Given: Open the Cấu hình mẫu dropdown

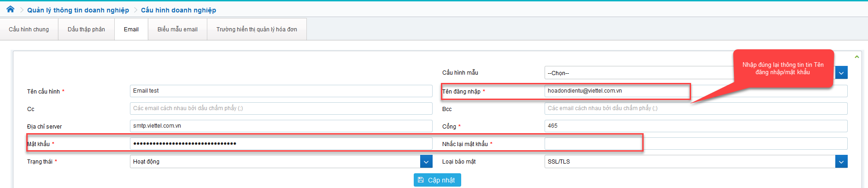Looking at the screenshot, I should click(x=841, y=73).
